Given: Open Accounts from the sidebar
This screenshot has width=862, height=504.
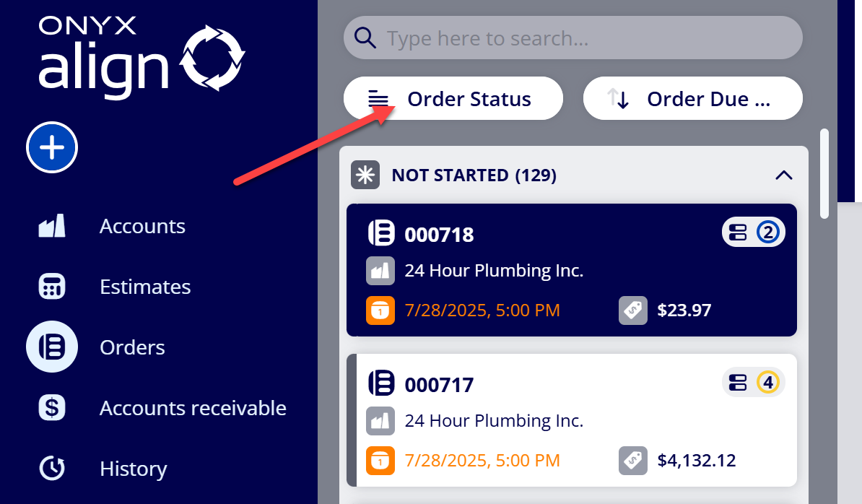Looking at the screenshot, I should 142,226.
